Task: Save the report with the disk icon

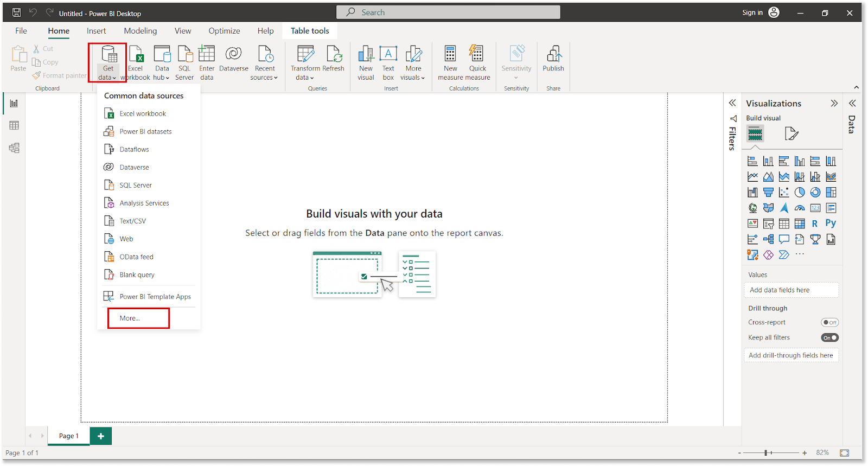Action: point(16,12)
